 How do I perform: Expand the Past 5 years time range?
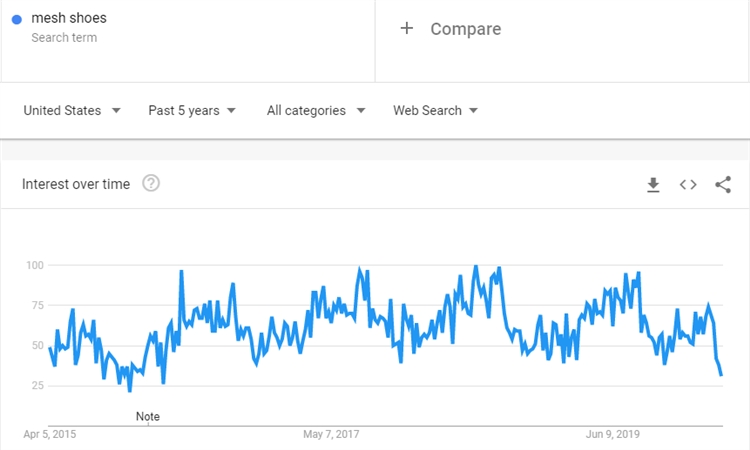coord(192,111)
